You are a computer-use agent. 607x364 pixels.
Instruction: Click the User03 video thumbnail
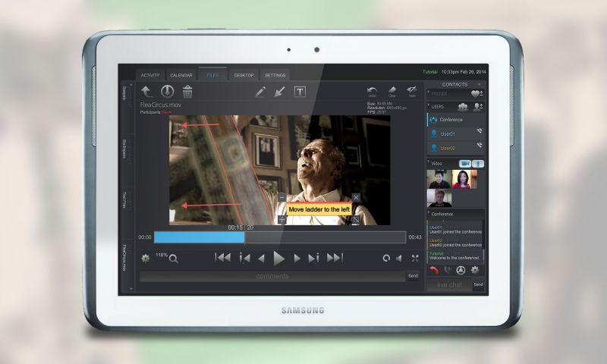click(439, 199)
